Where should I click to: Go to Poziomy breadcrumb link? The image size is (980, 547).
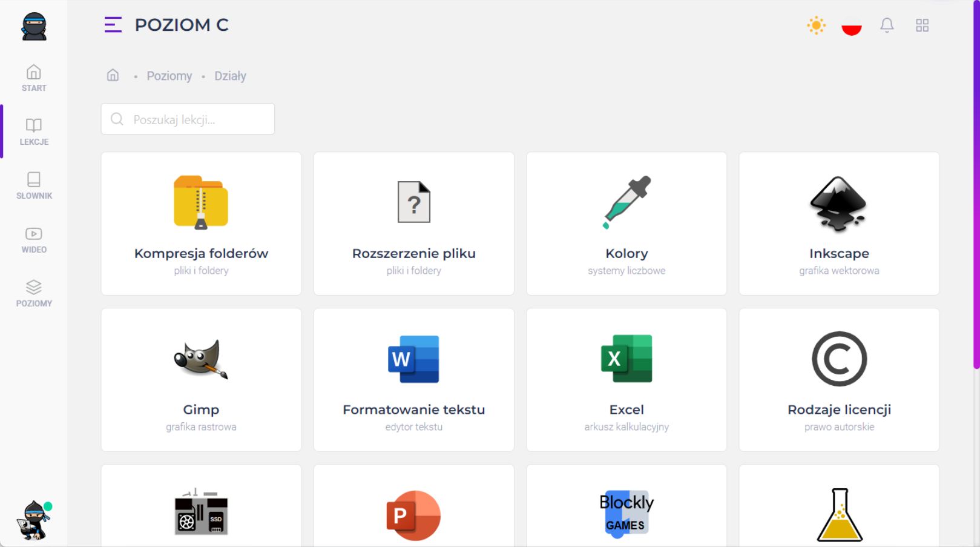169,76
